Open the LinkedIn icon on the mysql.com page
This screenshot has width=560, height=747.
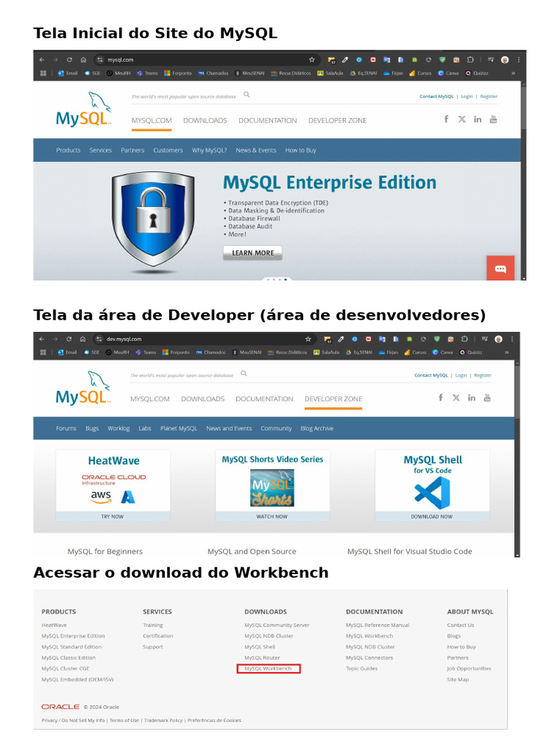click(x=478, y=119)
